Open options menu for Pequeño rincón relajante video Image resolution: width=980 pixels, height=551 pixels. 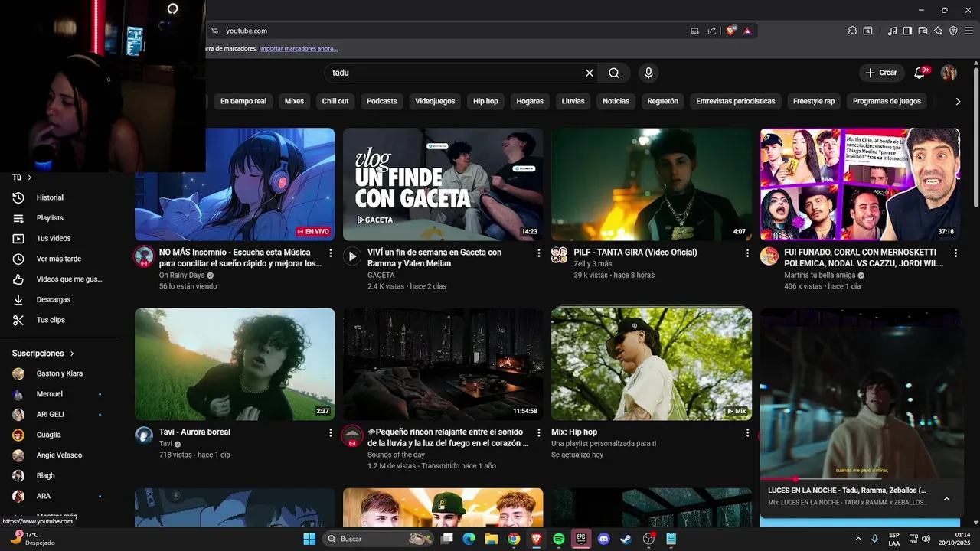click(539, 432)
